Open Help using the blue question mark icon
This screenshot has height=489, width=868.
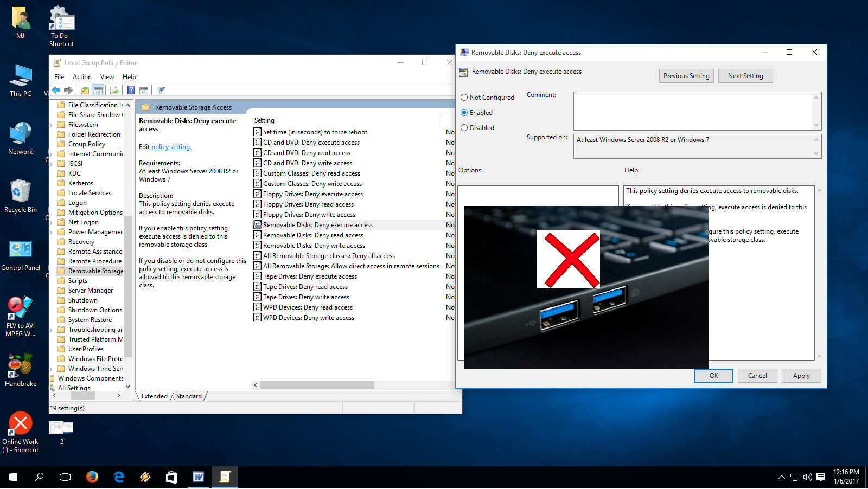tap(131, 90)
